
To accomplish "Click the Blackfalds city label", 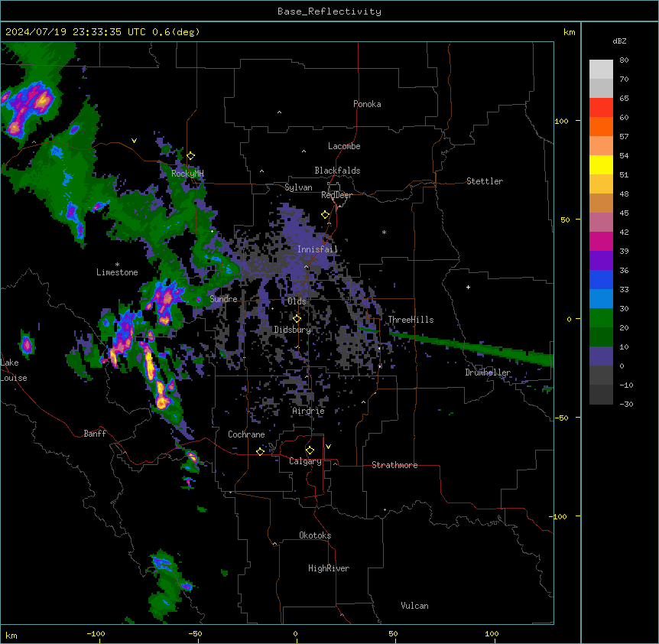I will (x=337, y=171).
